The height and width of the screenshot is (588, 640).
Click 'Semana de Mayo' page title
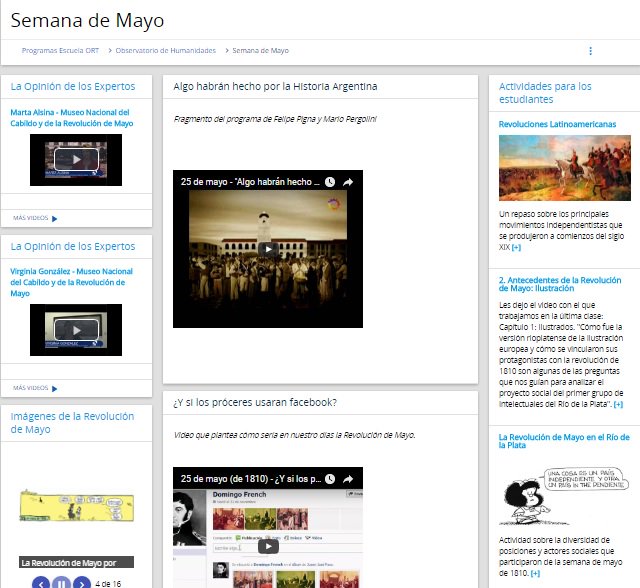[87, 20]
